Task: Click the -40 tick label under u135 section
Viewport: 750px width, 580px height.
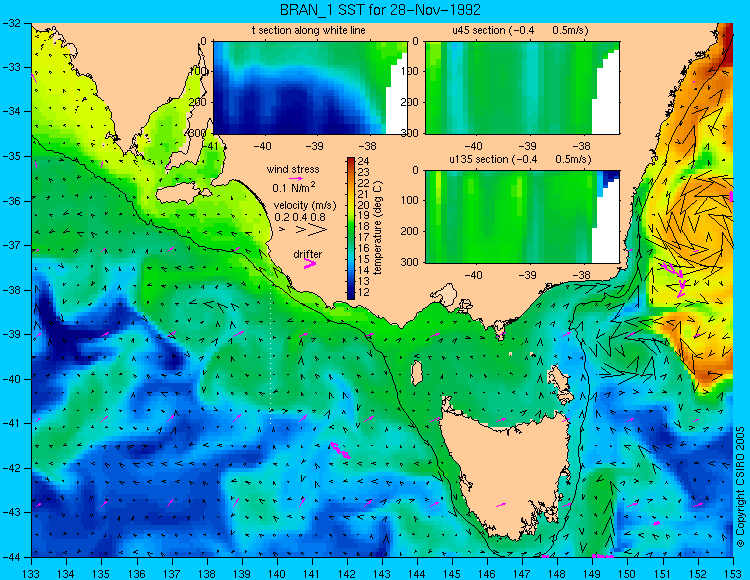Action: pos(473,275)
